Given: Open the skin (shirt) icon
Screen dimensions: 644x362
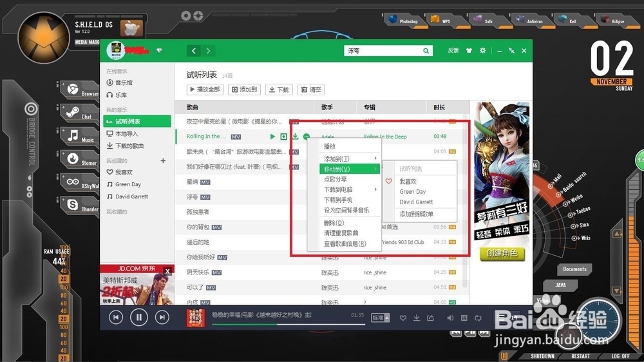Looking at the screenshot, I should [x=469, y=50].
